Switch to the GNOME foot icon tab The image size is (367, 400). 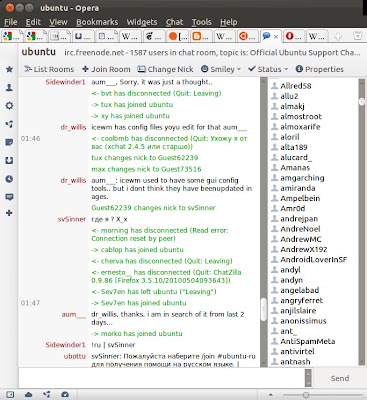pyautogui.click(x=154, y=36)
